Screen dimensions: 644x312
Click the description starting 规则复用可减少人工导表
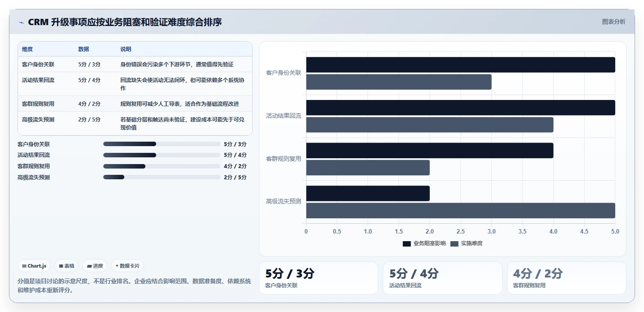pyautogui.click(x=180, y=104)
